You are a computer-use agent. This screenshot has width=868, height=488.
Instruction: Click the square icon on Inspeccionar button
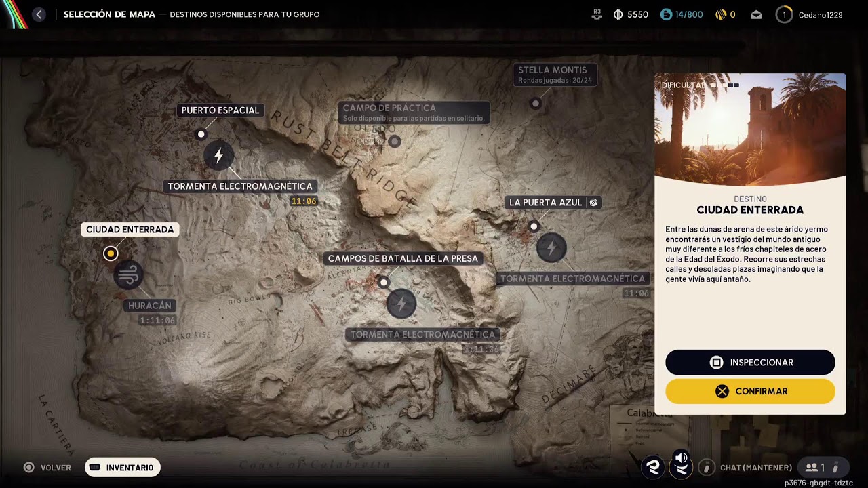click(716, 363)
